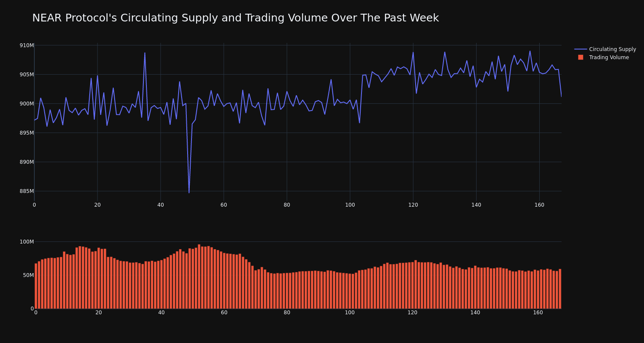This screenshot has width=644, height=343.
Task: Click the lowest supply dip near hour 49
Action: pyautogui.click(x=189, y=193)
